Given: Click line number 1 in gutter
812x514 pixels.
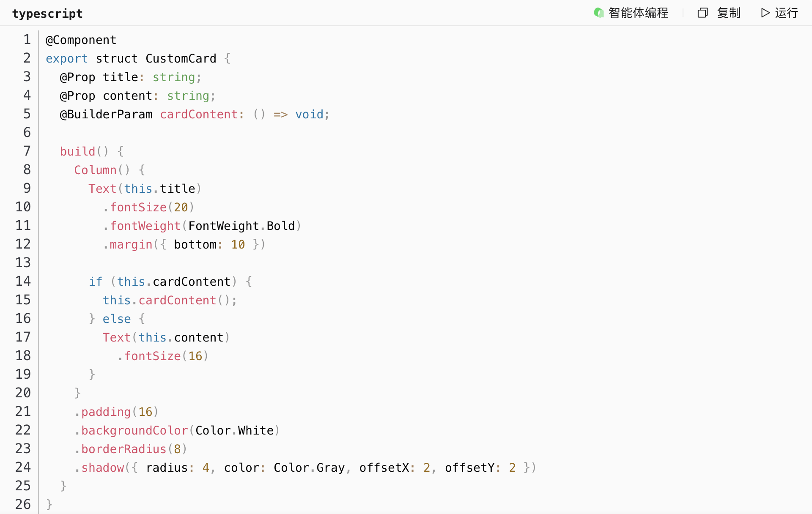Looking at the screenshot, I should click(x=27, y=39).
